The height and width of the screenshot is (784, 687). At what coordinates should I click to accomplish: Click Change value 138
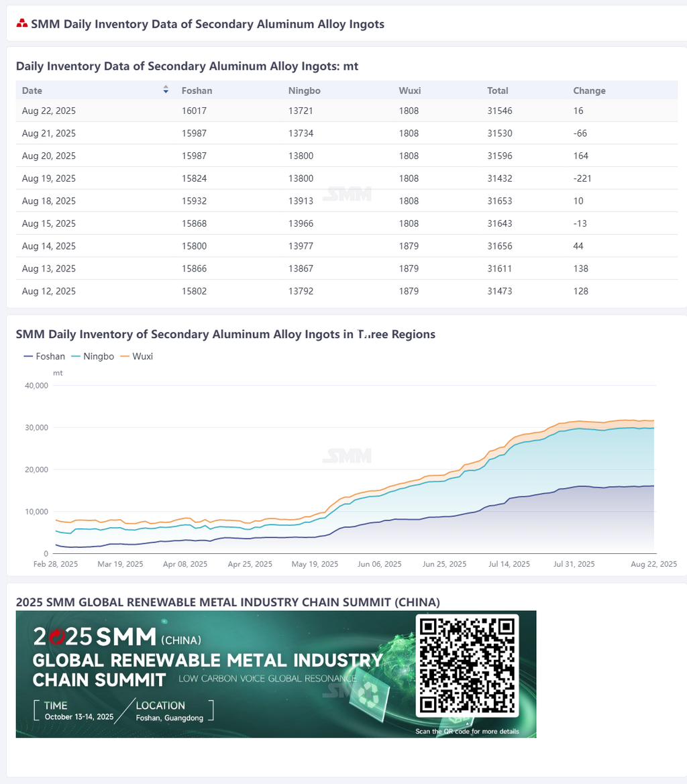[x=580, y=268]
